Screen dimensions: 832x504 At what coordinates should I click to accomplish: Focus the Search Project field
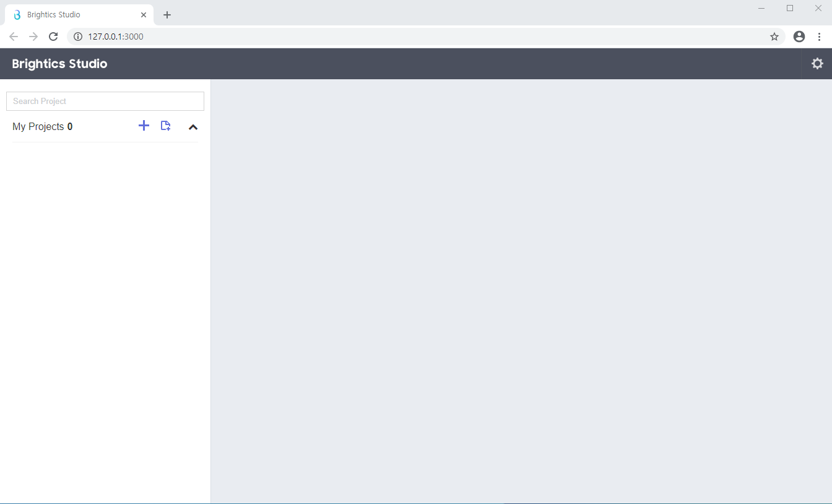105,101
